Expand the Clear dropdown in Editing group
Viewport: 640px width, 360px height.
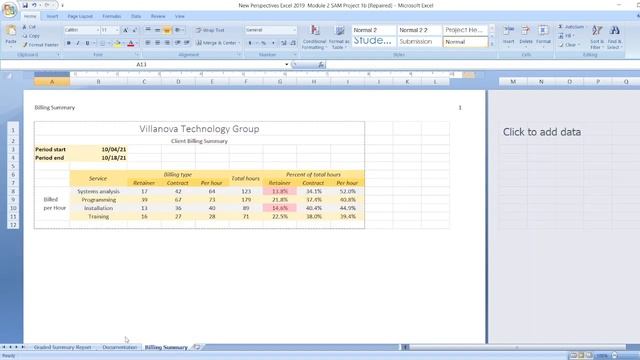tap(578, 45)
